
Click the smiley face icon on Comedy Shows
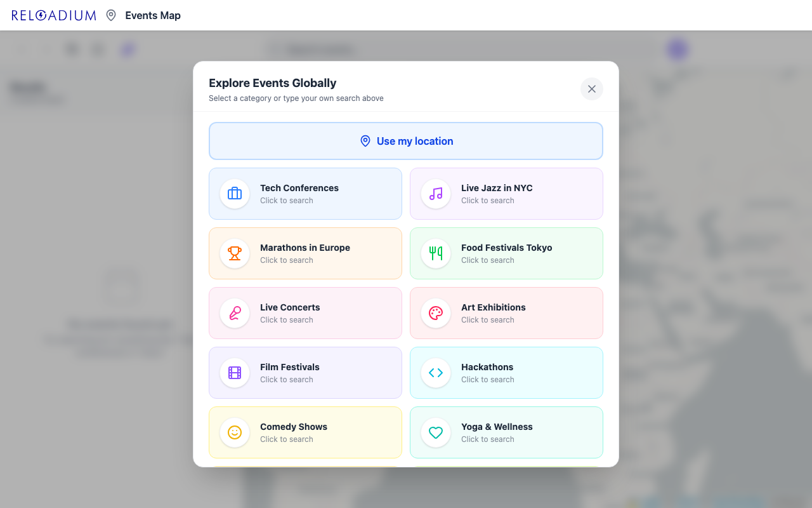click(235, 432)
